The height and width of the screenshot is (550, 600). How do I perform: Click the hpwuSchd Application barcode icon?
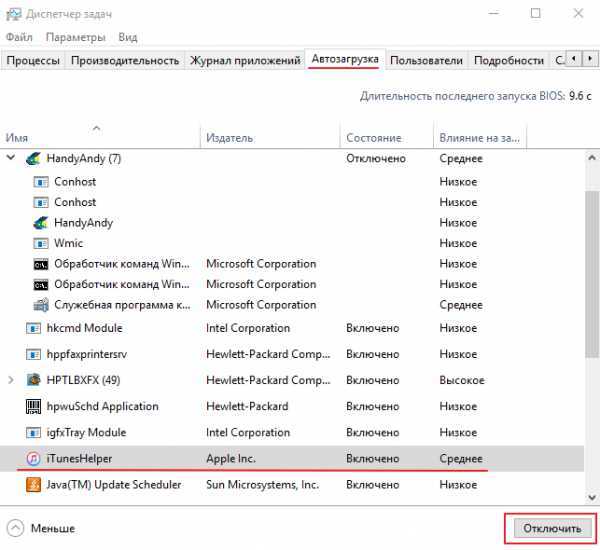pos(33,406)
